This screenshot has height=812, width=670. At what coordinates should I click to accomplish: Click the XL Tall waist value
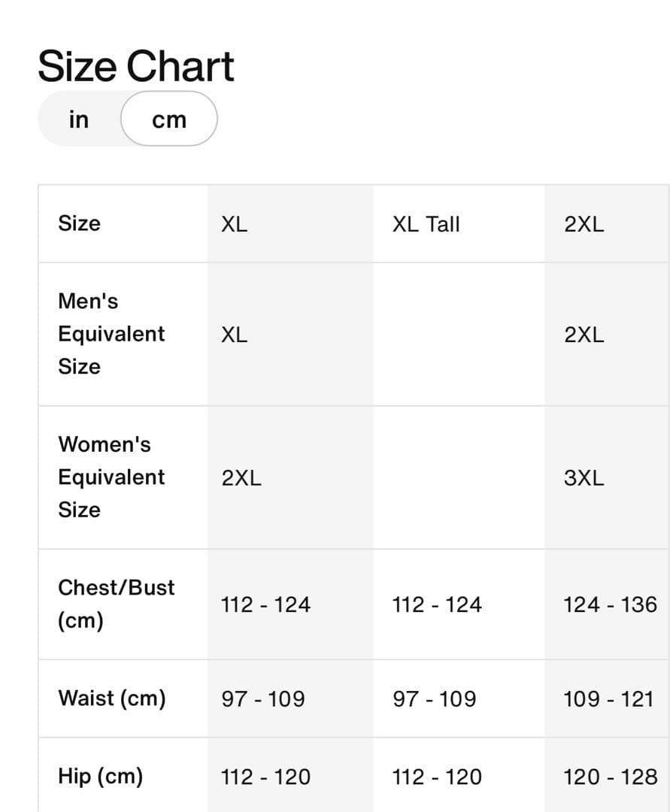(x=434, y=699)
